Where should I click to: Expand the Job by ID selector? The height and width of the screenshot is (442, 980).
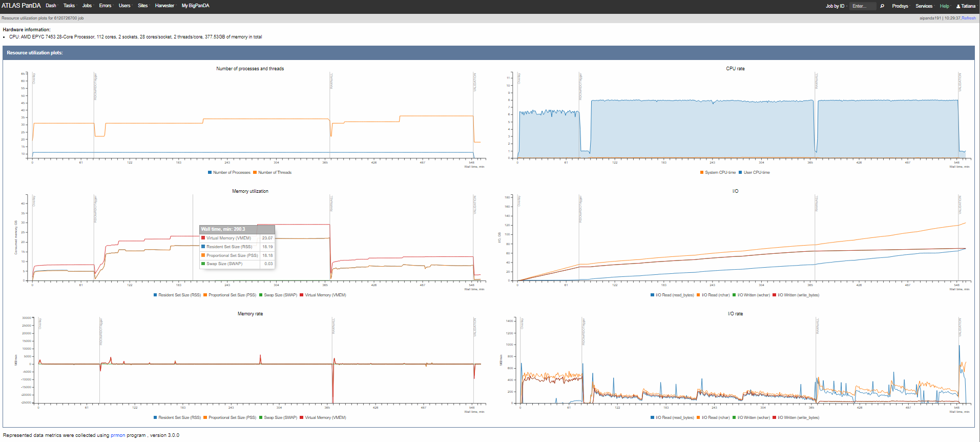click(836, 6)
